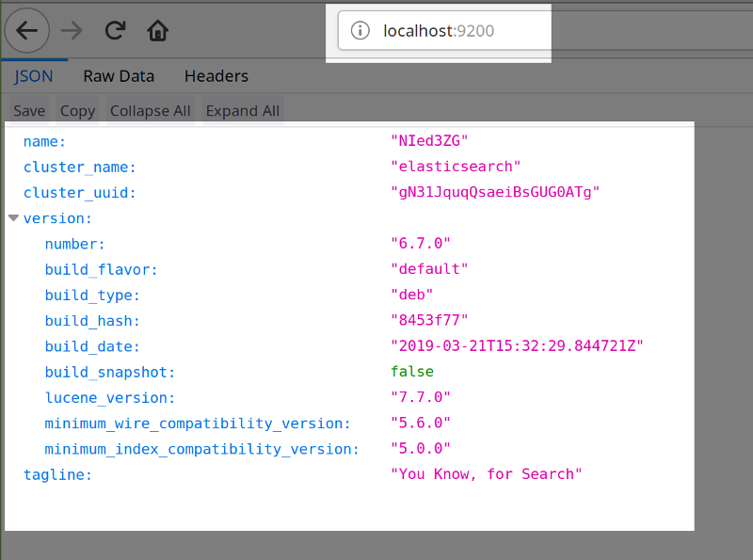The image size is (753, 560).
Task: Select the version key label
Action: coord(57,218)
